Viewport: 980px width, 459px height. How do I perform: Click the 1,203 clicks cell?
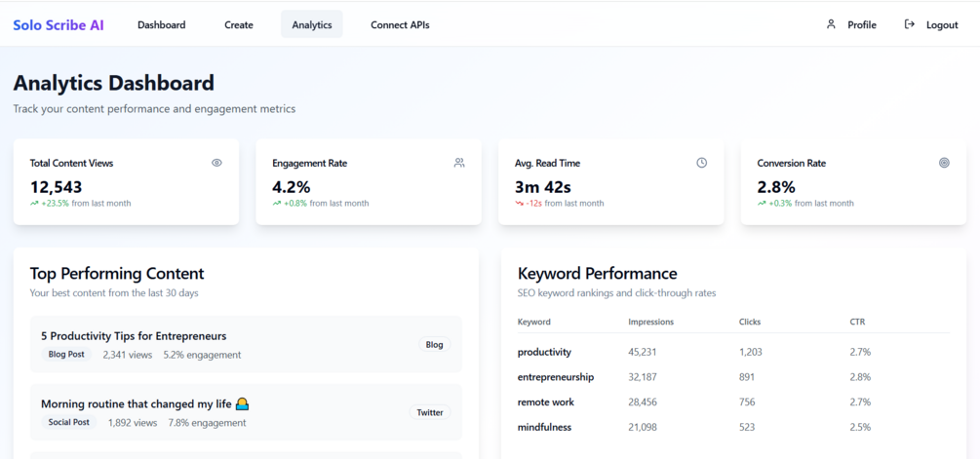tap(751, 352)
